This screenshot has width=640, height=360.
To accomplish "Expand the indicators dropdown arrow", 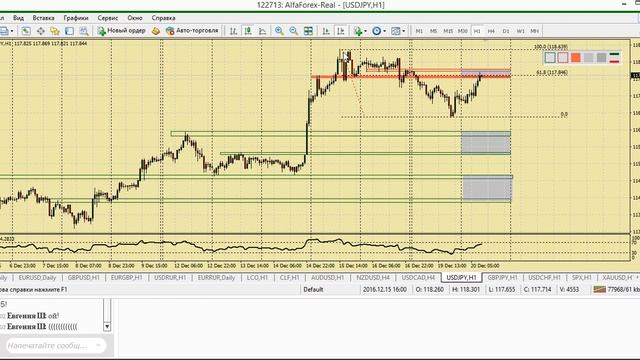I will point(365,31).
